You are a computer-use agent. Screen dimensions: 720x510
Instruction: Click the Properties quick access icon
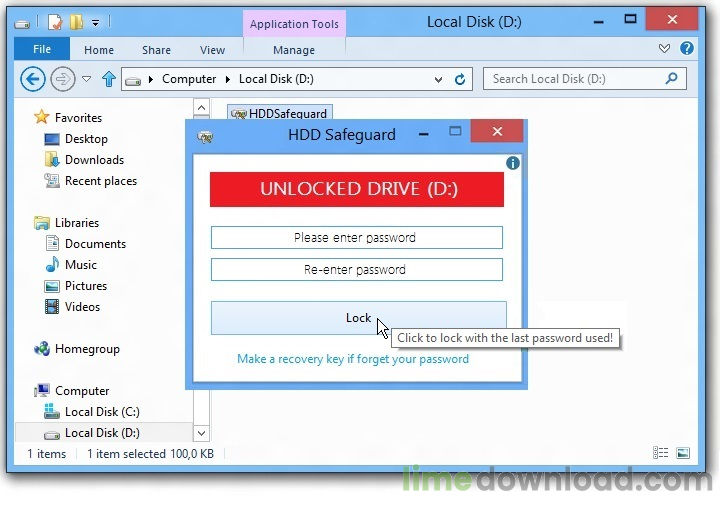[x=55, y=22]
